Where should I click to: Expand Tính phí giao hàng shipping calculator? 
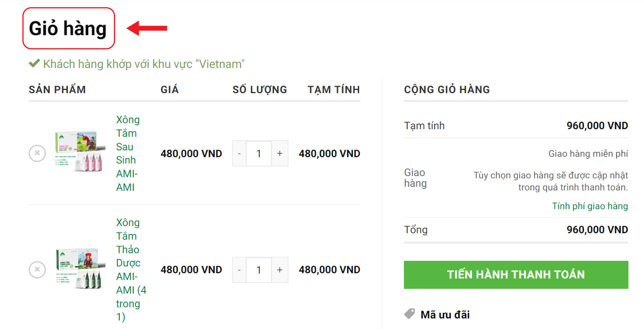tap(590, 206)
